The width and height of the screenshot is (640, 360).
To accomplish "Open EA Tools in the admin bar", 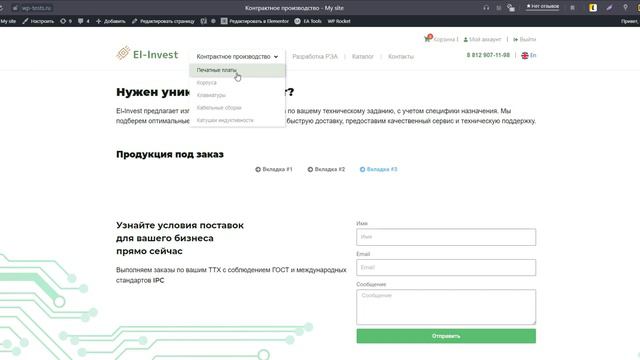I will (x=312, y=21).
